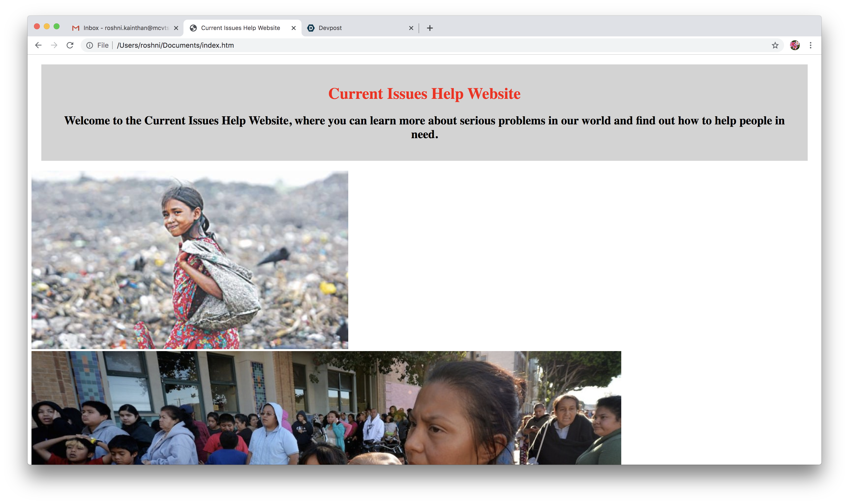The height and width of the screenshot is (504, 849).
Task: Click the browser forward arrow
Action: tap(54, 45)
